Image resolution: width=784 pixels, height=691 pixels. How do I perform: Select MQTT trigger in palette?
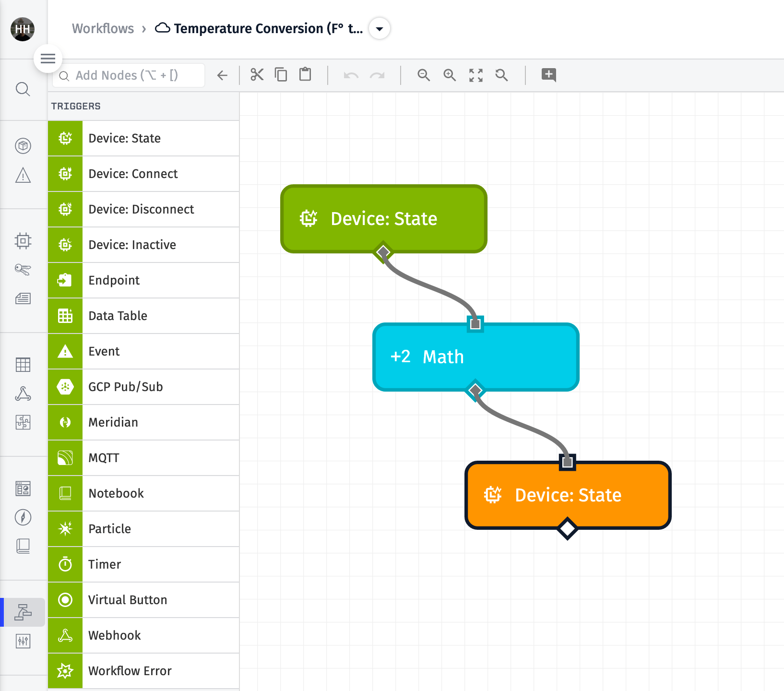click(x=143, y=458)
